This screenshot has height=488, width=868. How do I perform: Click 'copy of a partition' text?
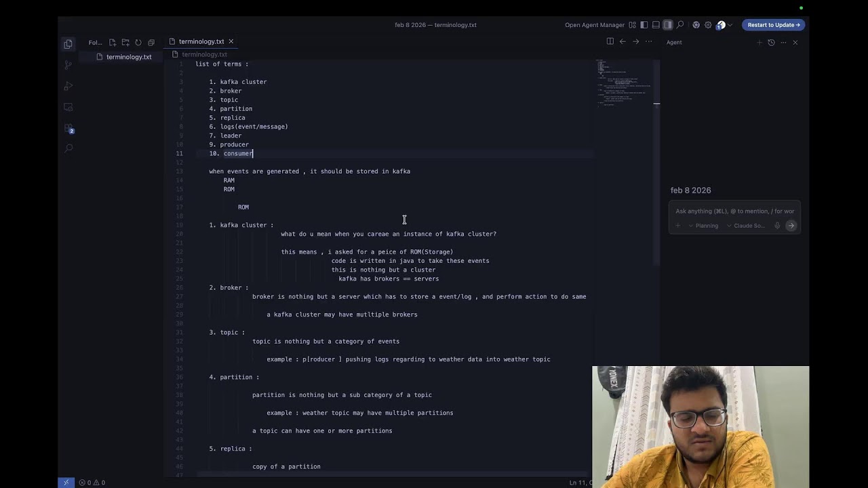[286, 466]
